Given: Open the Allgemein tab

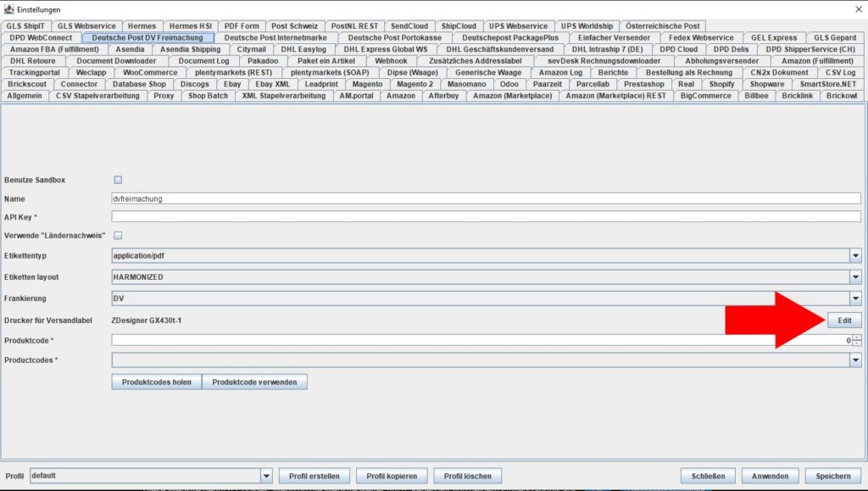Looking at the screenshot, I should 25,96.
